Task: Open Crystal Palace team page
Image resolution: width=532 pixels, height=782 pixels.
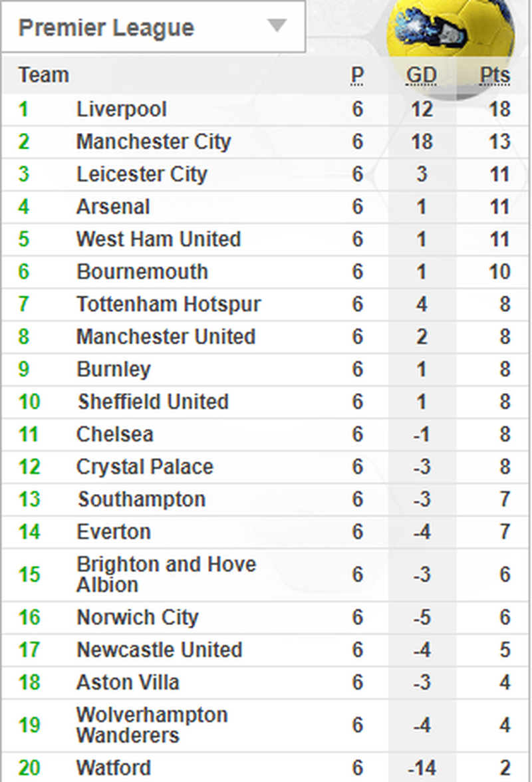Action: (x=145, y=467)
